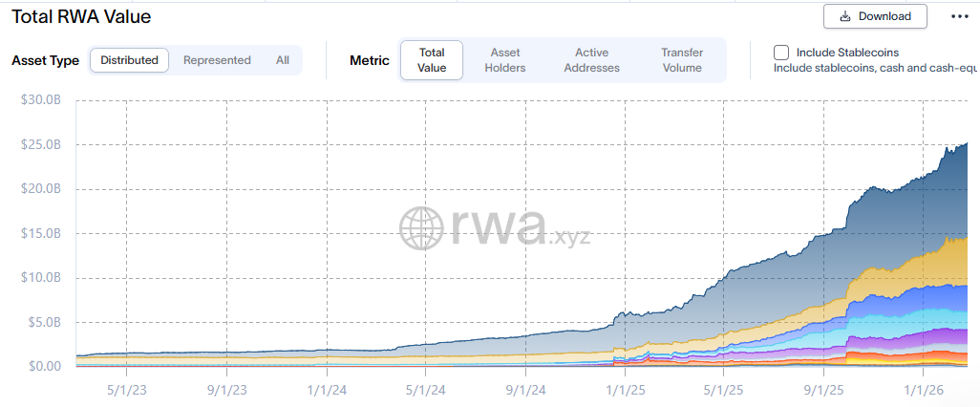Select the Total Value metric tab
This screenshot has width=980, height=407.
click(432, 60)
